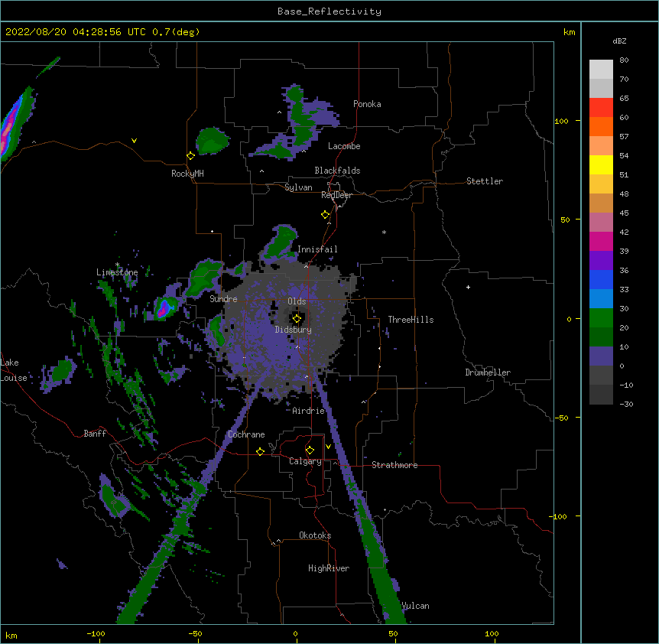Click the blue 33-36 dBZ legend swatch
The height and width of the screenshot is (644, 659).
601,280
